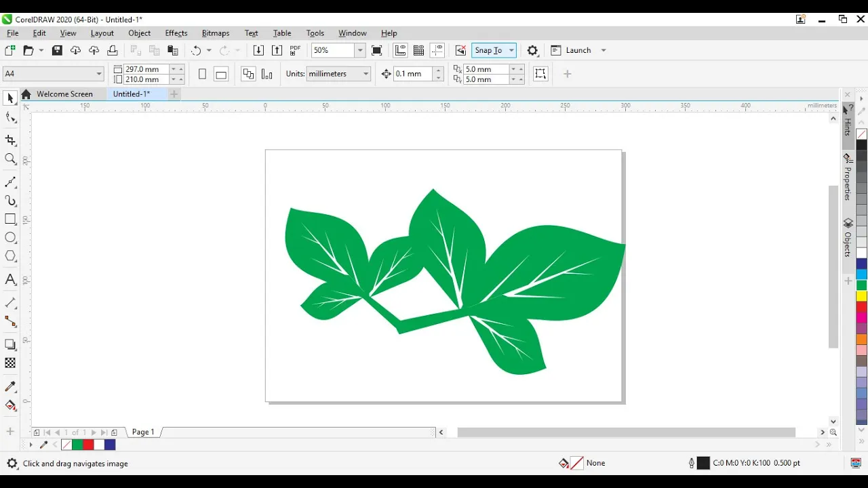Open the A4 page size dropdown
The image size is (868, 488).
point(99,73)
